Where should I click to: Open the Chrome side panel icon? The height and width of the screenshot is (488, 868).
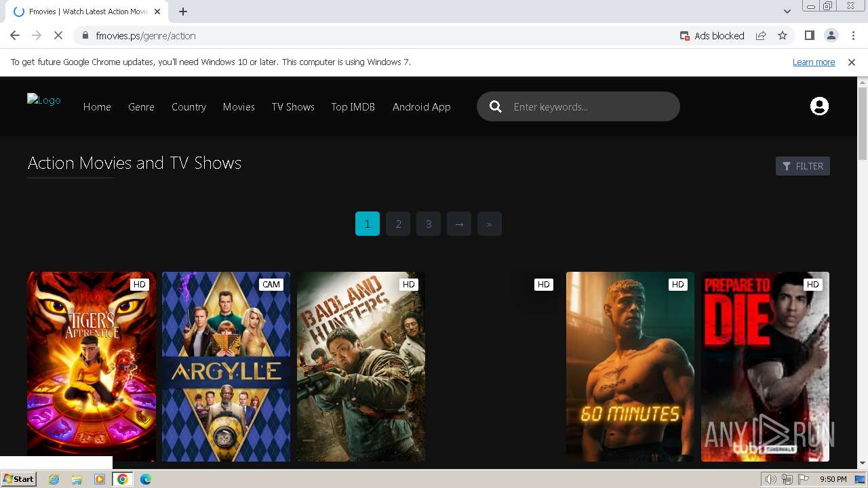(x=809, y=36)
